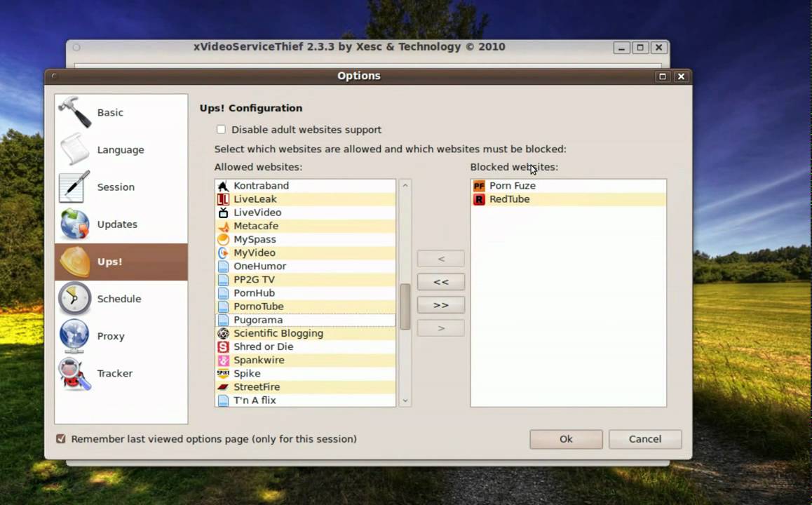Open the Tracker ladybug icon
812x505 pixels.
pos(74,373)
